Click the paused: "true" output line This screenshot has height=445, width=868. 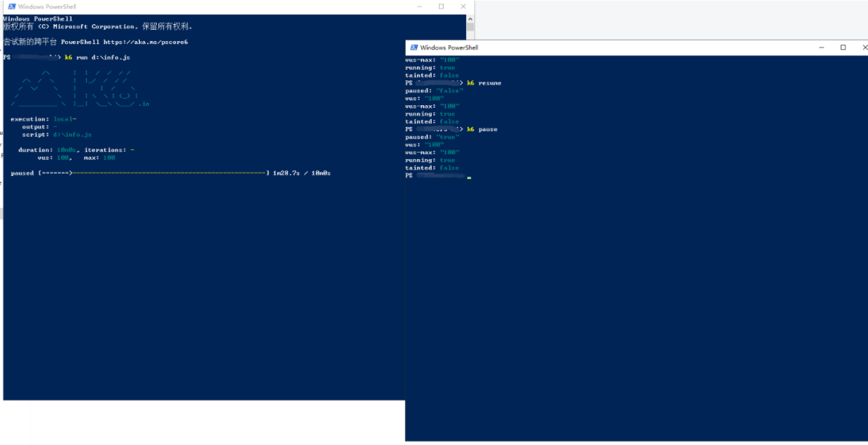pos(432,137)
